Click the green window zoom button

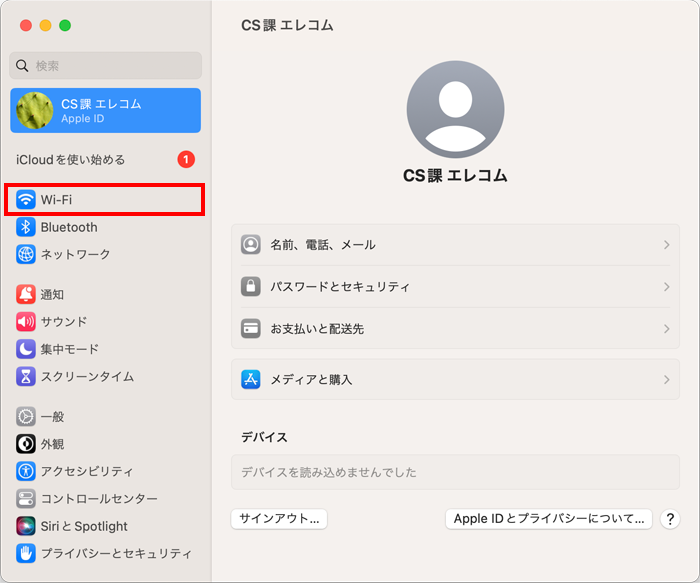pyautogui.click(x=65, y=25)
